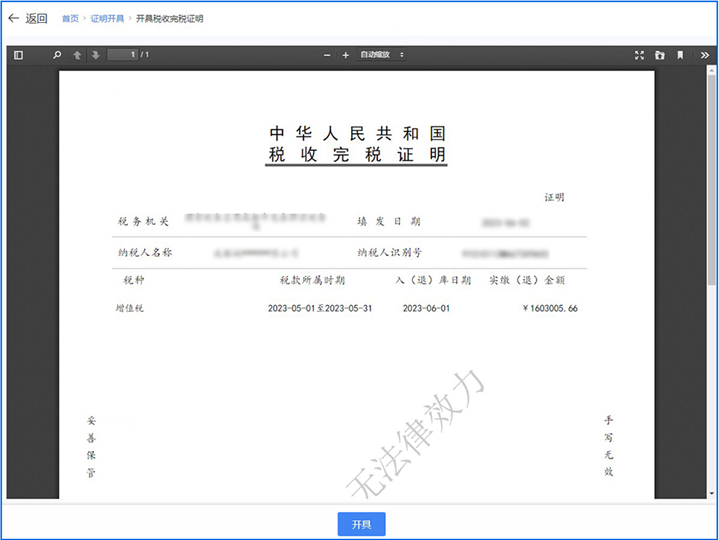Open the 证明开具 breadcrumb link
Image resolution: width=719 pixels, height=540 pixels.
pos(107,19)
